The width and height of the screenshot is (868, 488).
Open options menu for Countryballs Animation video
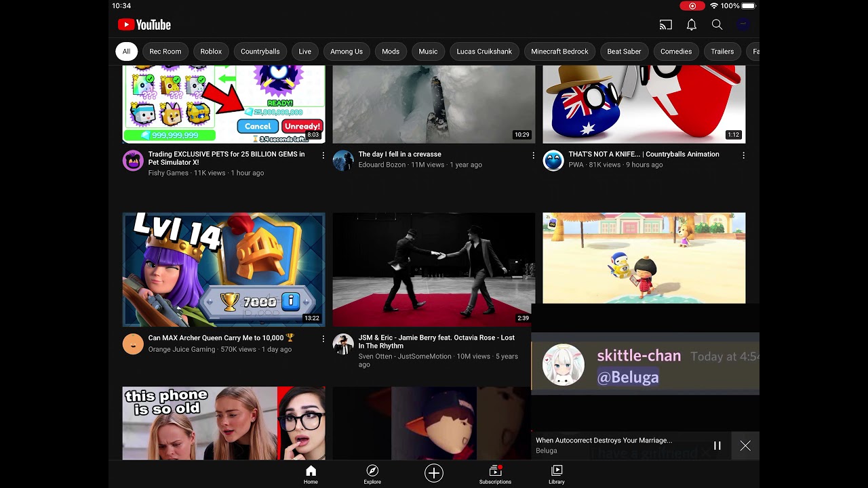tap(743, 155)
